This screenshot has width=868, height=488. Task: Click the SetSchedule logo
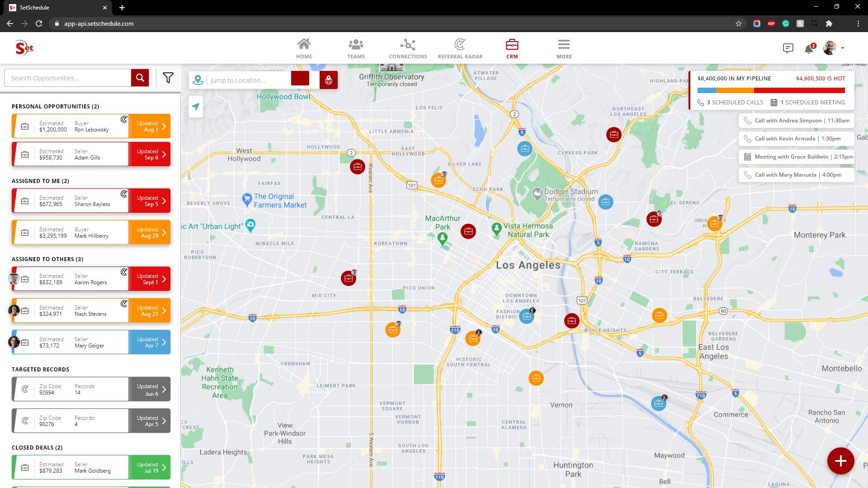[24, 47]
